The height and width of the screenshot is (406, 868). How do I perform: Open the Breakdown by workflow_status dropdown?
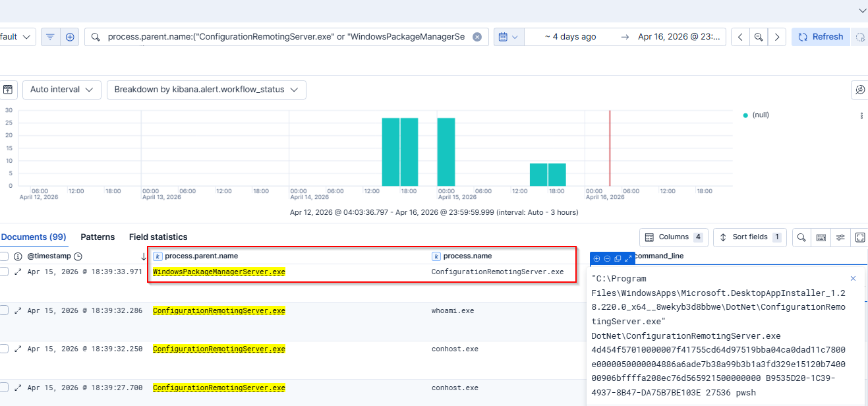point(206,90)
